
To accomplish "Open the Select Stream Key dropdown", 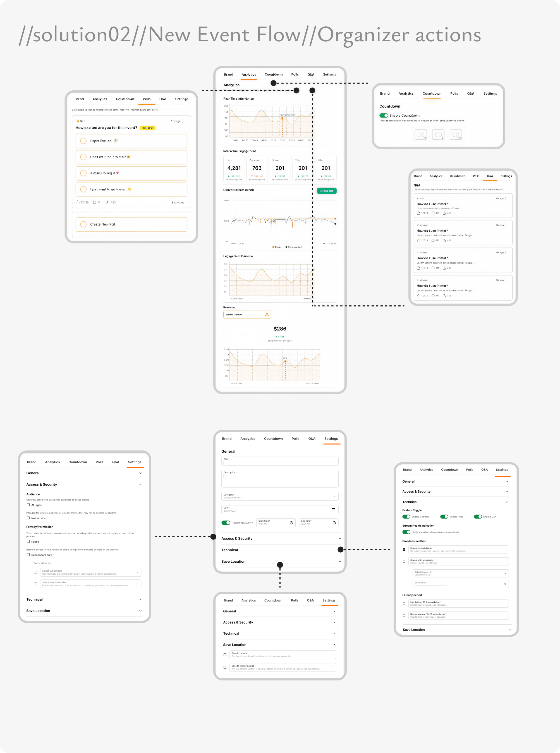I will [461, 573].
